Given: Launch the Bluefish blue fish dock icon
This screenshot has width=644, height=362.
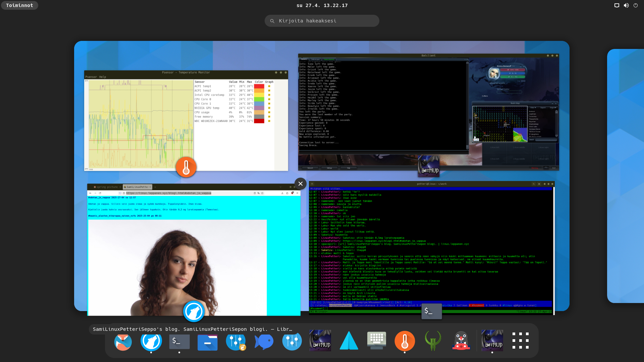Looking at the screenshot, I should point(264,341).
